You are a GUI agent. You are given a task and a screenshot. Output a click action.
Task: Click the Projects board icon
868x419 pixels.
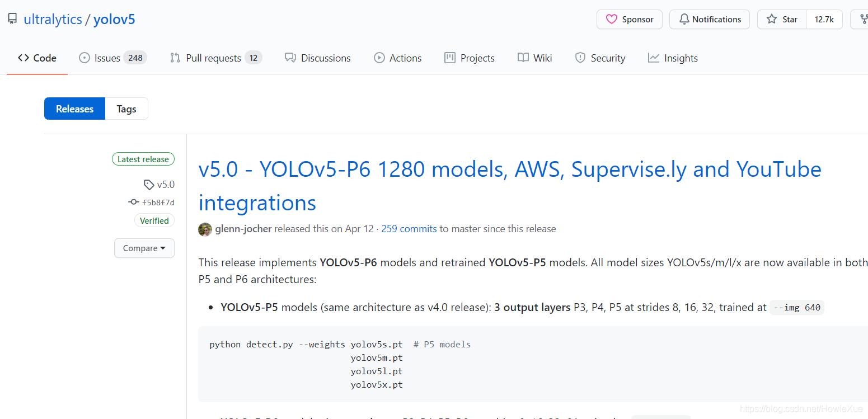[449, 58]
